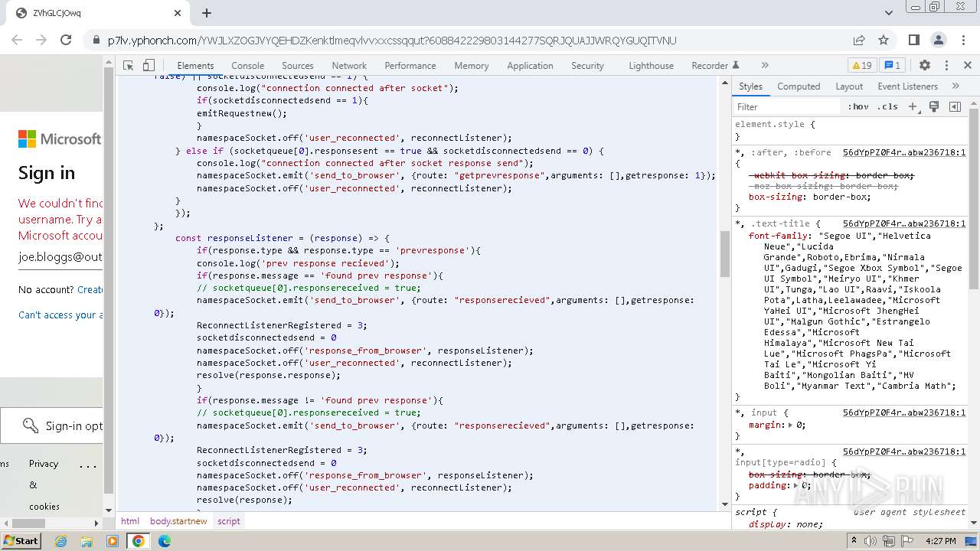Open DevTools customize three-dot menu
The width and height of the screenshot is (980, 551).
coord(946,66)
